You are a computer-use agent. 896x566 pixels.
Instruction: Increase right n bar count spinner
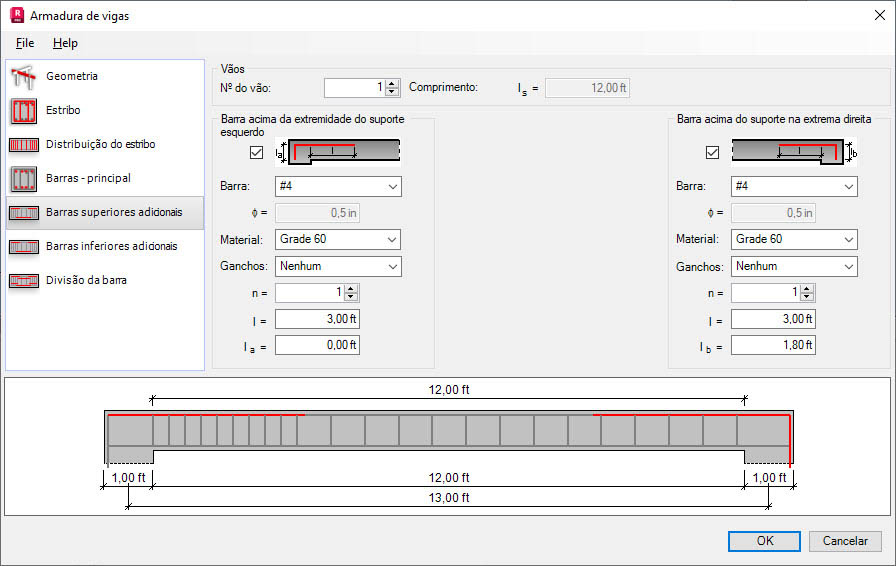pyautogui.click(x=807, y=289)
